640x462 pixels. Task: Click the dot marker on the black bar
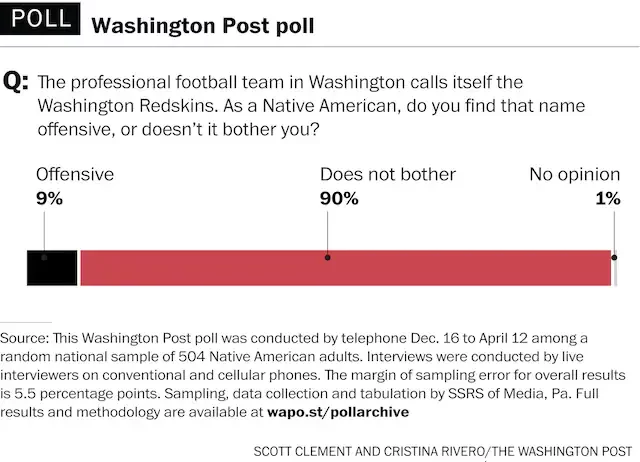click(43, 257)
